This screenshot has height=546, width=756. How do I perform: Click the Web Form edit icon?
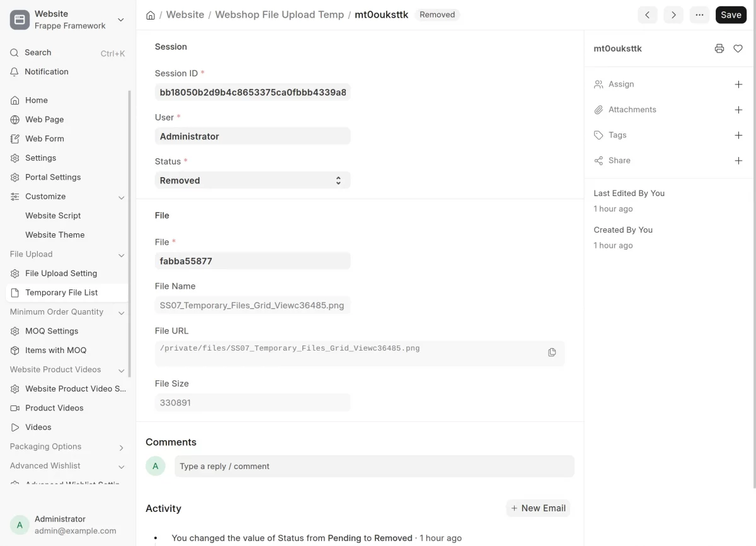click(15, 139)
